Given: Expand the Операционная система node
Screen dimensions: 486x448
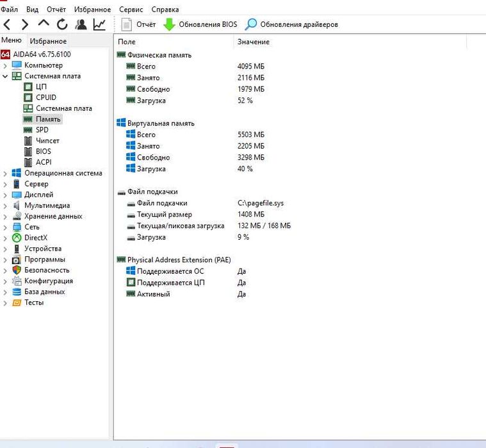Looking at the screenshot, I should tap(5, 174).
